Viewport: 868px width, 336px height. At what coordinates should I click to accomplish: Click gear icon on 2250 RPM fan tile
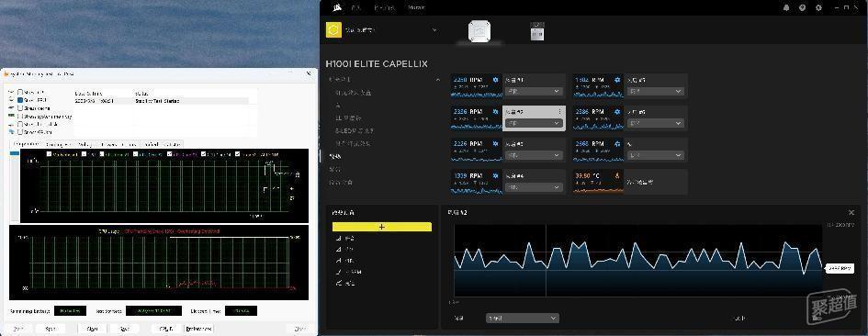(495, 80)
